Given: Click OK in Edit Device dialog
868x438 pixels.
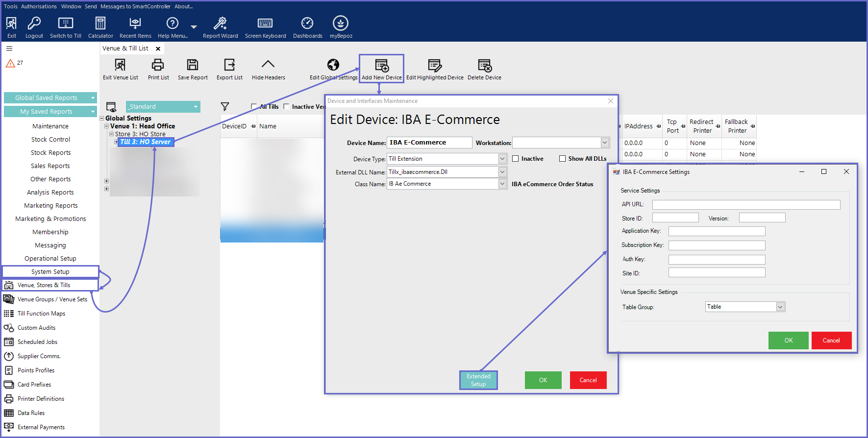Looking at the screenshot, I should pyautogui.click(x=543, y=380).
